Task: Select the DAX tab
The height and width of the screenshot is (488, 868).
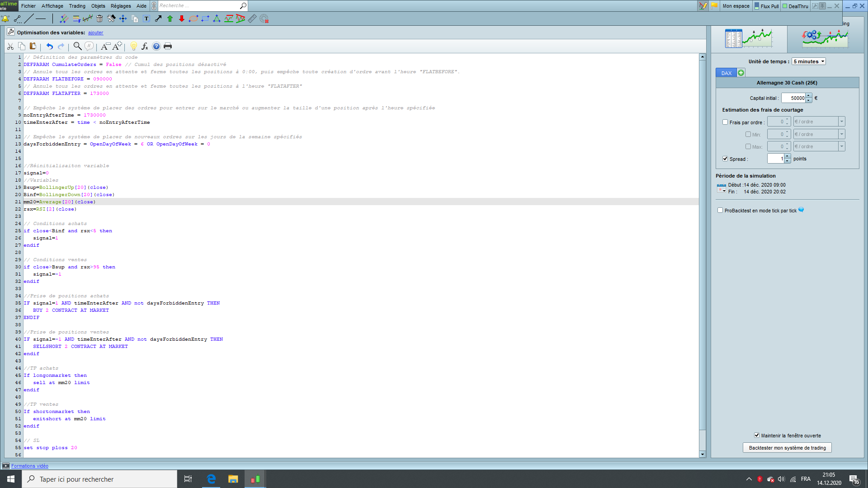Action: point(726,73)
